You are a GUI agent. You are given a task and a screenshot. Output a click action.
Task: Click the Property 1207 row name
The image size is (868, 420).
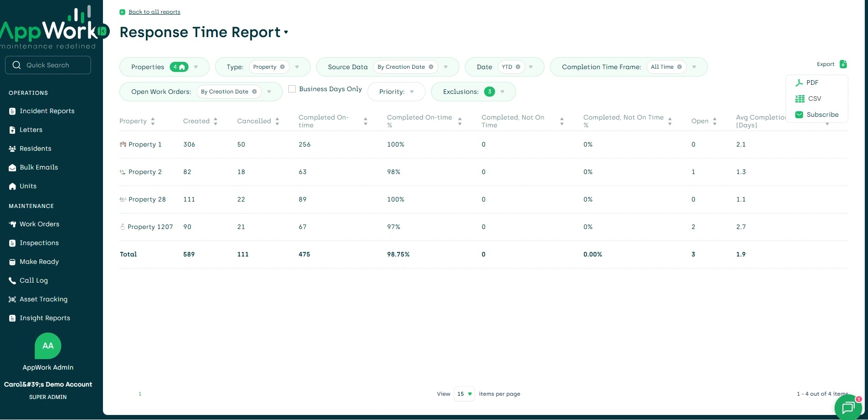[x=150, y=227]
